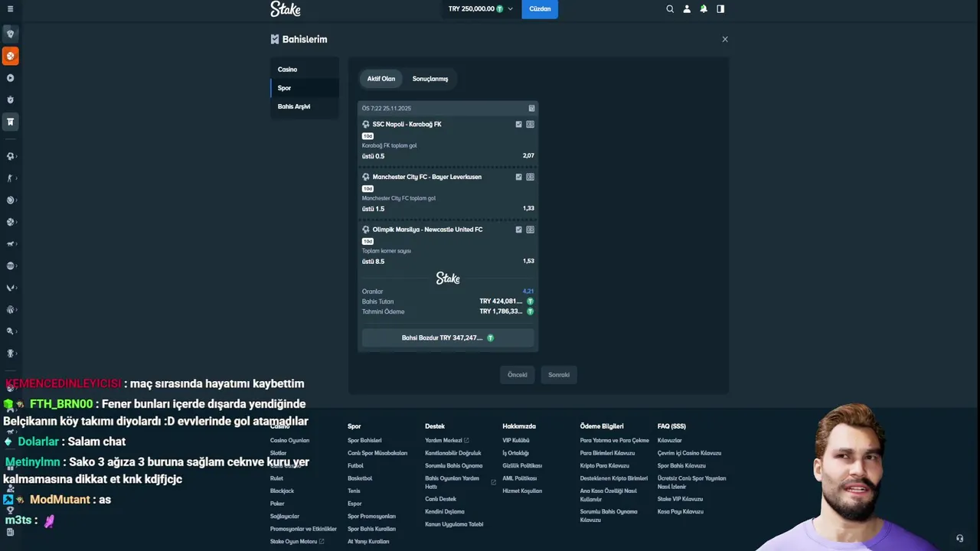Open Kumarlanabilir Doğruluk footer link
980x551 pixels.
[453, 453]
